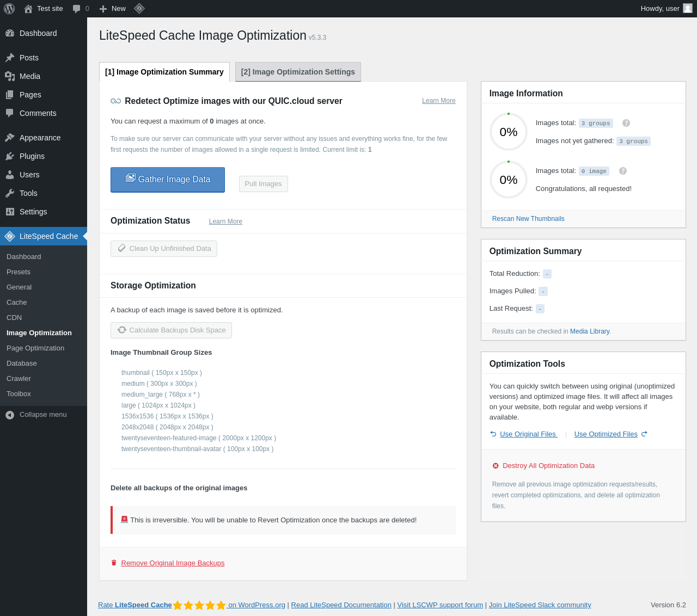This screenshot has height=616, width=697.
Task: Click the Users icon in sidebar
Action: (10, 175)
